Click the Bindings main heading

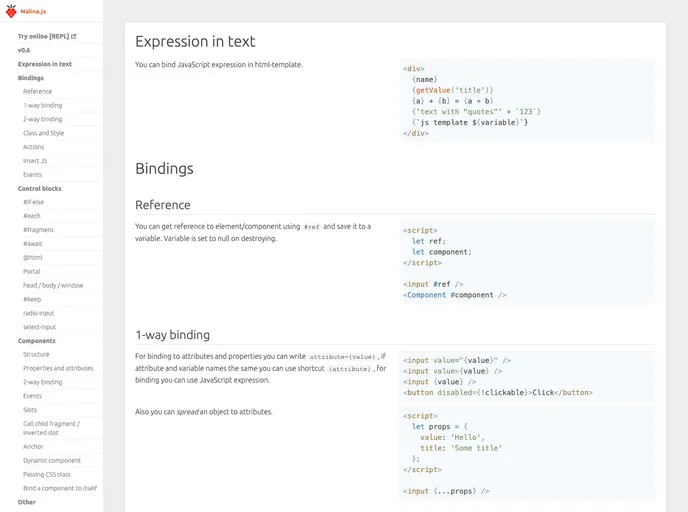pos(165,169)
